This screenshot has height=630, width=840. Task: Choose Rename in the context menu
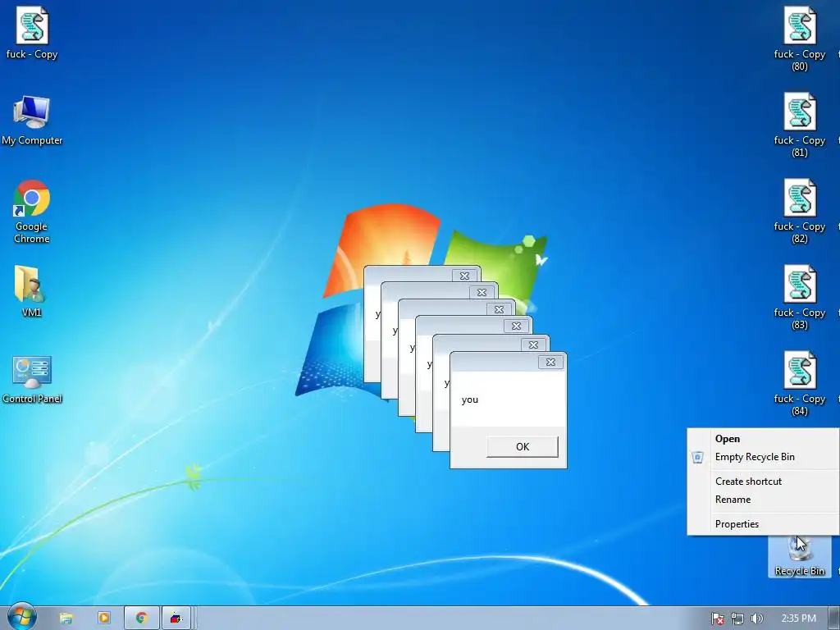tap(763, 500)
